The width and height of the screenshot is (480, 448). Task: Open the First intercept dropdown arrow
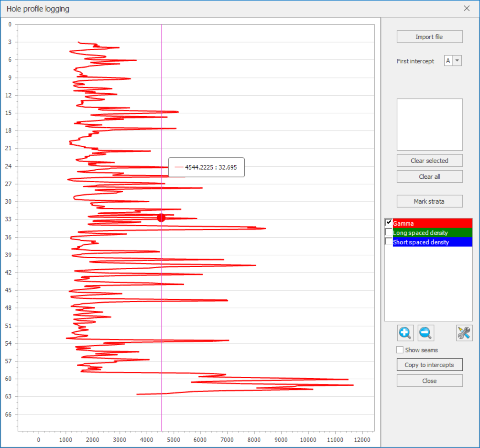click(x=457, y=61)
